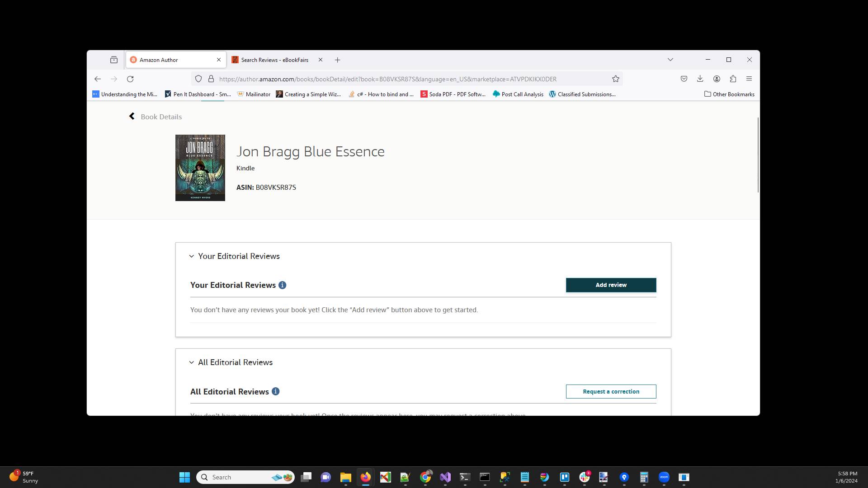Viewport: 868px width, 488px height.
Task: Click the page reload icon
Action: (130, 79)
